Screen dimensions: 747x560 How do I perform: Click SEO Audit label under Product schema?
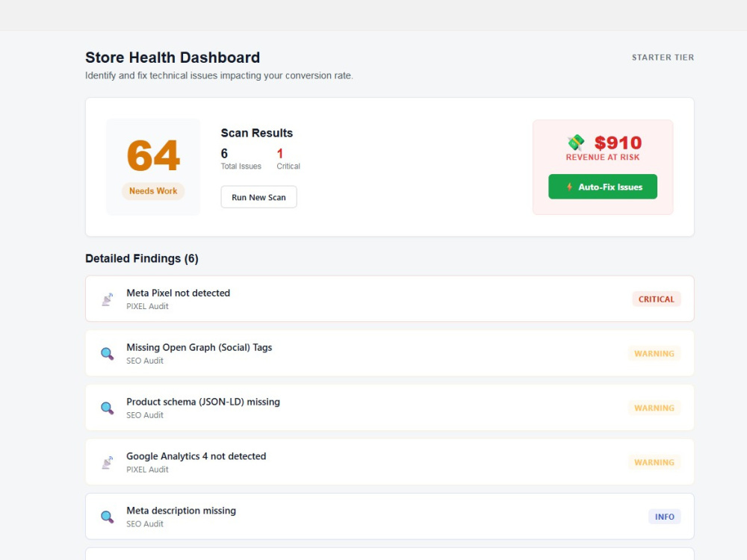[145, 414]
